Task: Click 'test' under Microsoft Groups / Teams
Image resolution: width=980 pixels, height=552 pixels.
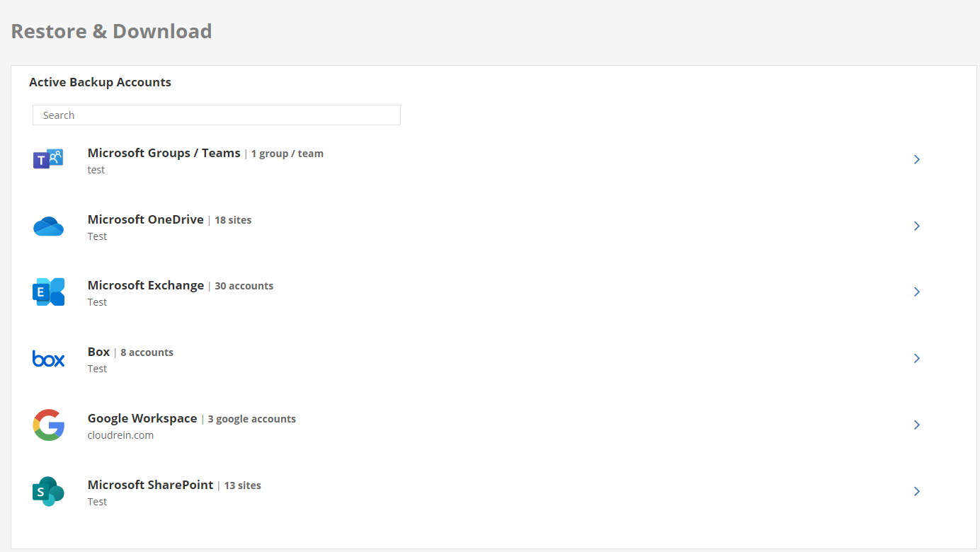Action: tap(96, 170)
